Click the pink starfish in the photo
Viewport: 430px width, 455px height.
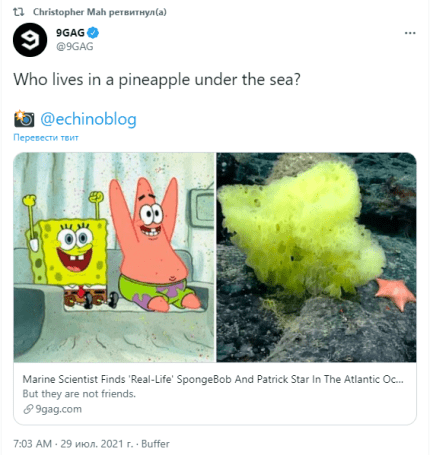point(395,293)
